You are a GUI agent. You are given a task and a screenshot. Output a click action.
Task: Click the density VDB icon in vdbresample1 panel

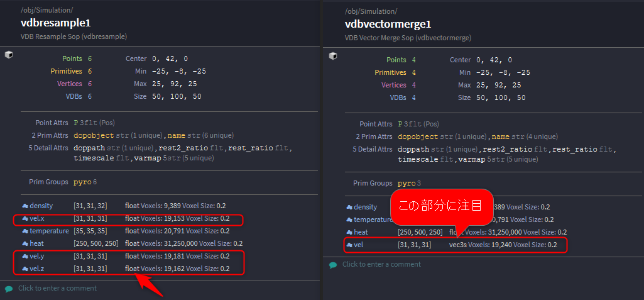point(25,206)
